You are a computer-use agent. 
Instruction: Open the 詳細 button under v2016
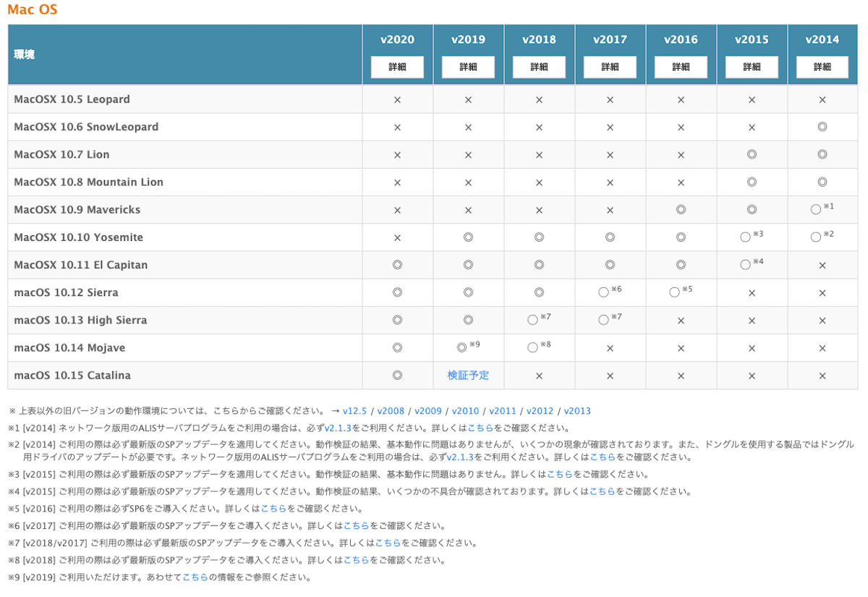click(x=681, y=67)
